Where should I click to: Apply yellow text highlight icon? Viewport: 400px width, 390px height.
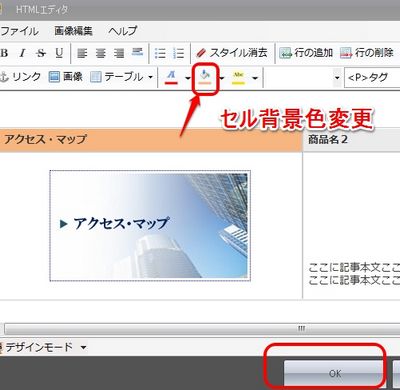pos(238,77)
